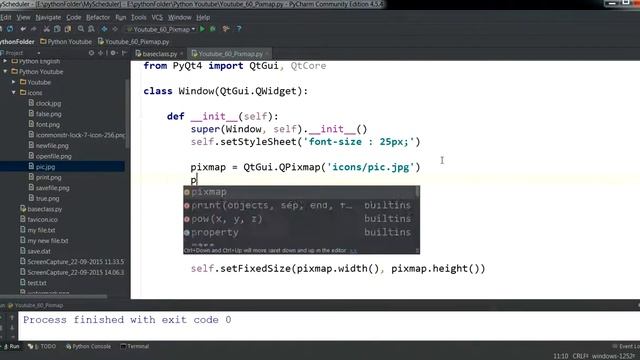
Task: Open the Navigate menu
Action: click(x=48, y=18)
